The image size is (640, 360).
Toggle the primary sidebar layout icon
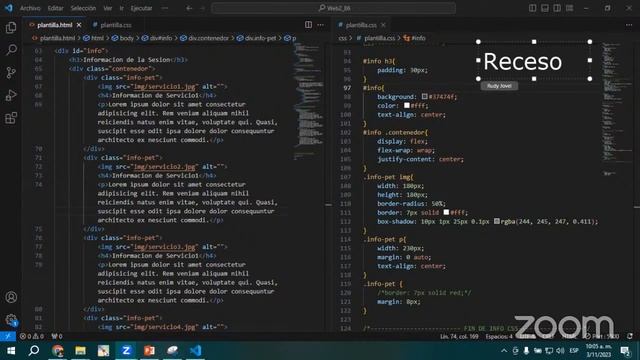coord(532,8)
